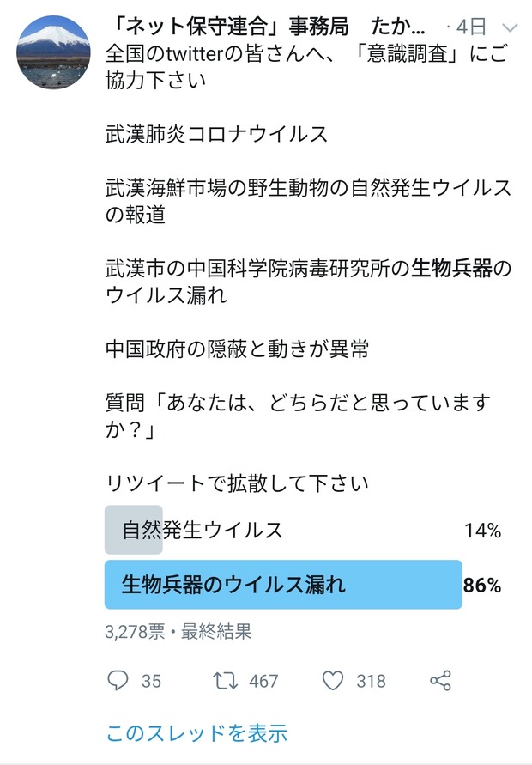This screenshot has height=765, width=532.
Task: Expand the tweet options chevron
Action: pyautogui.click(x=510, y=27)
